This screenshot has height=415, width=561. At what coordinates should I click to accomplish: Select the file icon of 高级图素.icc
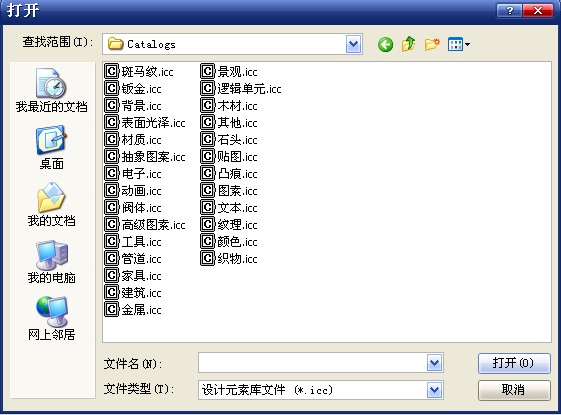click(x=111, y=224)
